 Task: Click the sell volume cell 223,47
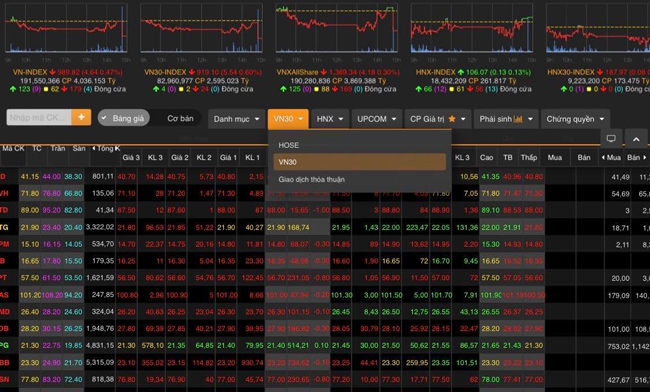(x=417, y=227)
